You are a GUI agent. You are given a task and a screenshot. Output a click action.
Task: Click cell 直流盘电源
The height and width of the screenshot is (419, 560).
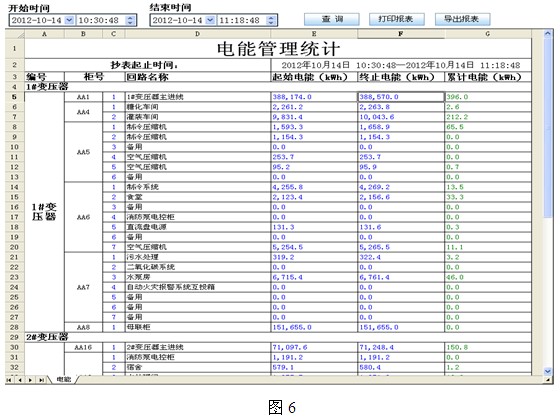click(x=198, y=227)
